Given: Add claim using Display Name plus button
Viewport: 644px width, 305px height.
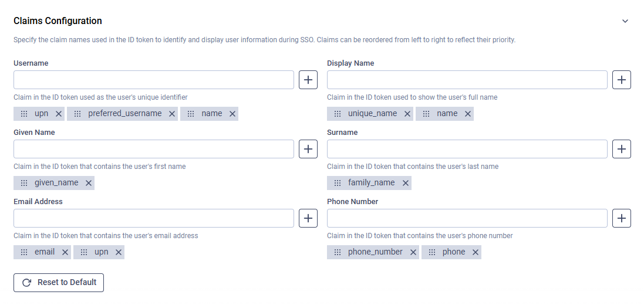Looking at the screenshot, I should (x=622, y=80).
